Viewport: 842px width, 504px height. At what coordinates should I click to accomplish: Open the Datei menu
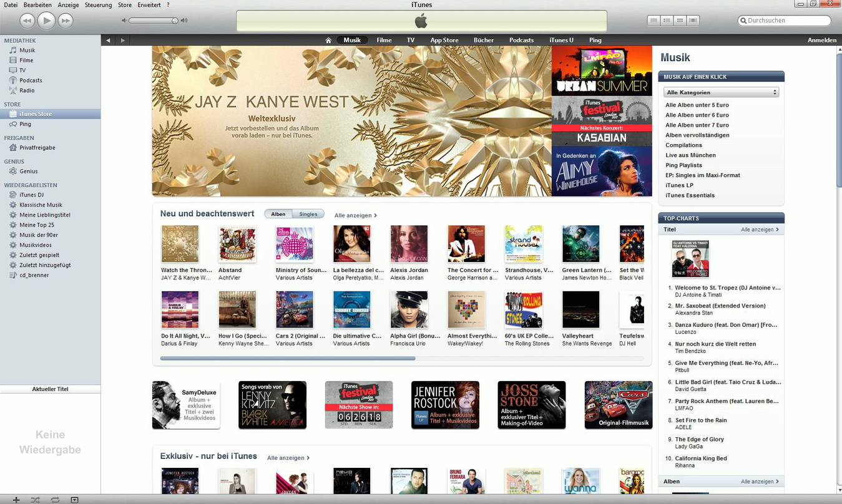[x=11, y=5]
